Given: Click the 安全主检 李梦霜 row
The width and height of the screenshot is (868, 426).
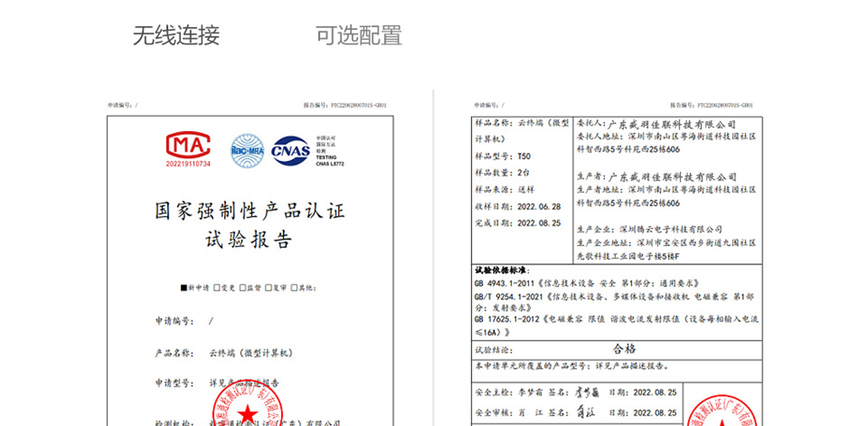Looking at the screenshot, I should coord(575,392).
